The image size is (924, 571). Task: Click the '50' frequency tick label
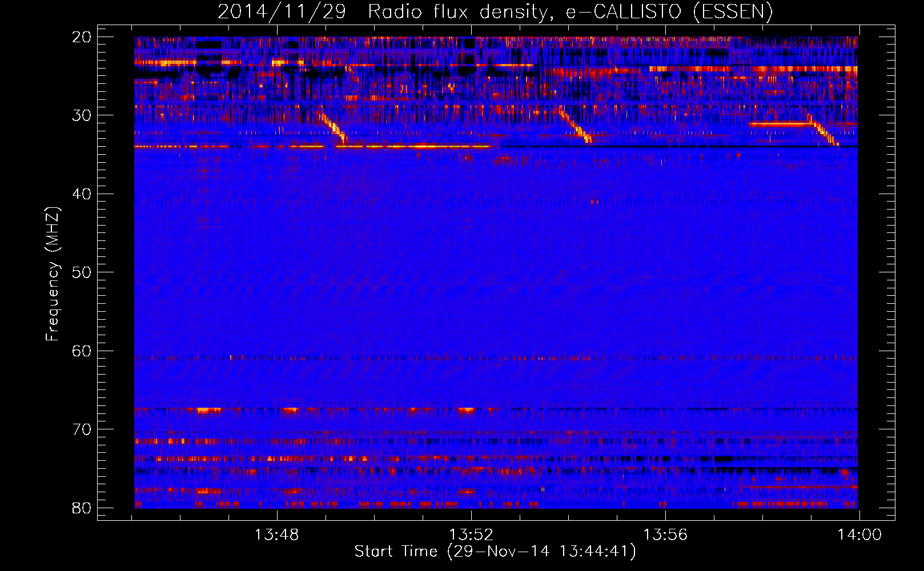point(82,272)
